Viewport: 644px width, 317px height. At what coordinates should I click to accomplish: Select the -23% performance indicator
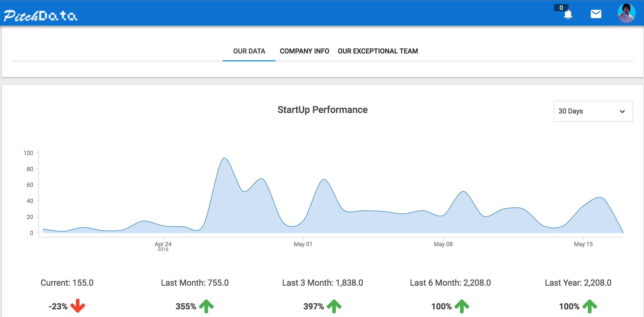(58, 306)
